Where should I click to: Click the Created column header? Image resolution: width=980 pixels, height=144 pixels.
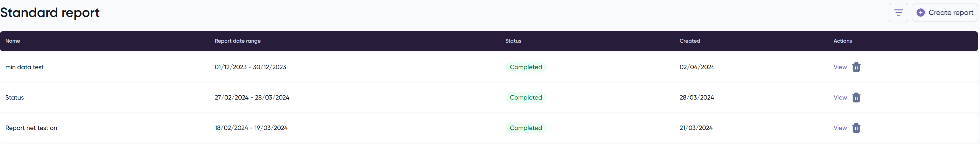coord(689,41)
